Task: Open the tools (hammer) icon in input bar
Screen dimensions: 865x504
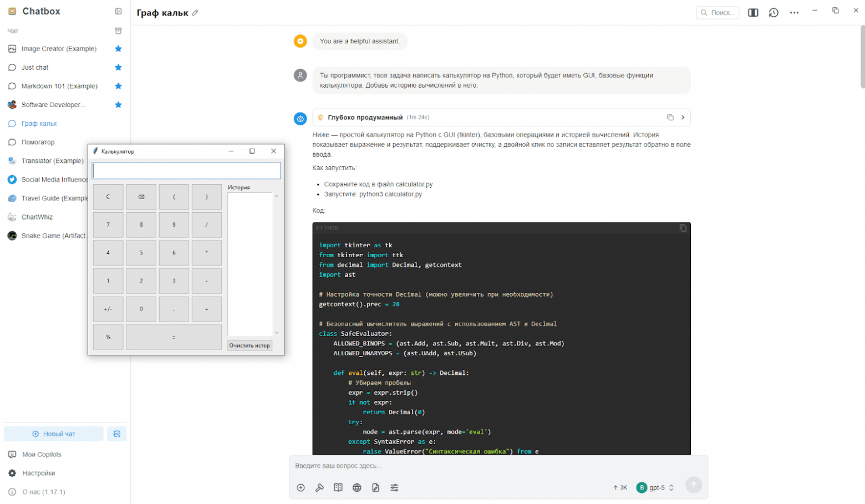Action: point(320,487)
